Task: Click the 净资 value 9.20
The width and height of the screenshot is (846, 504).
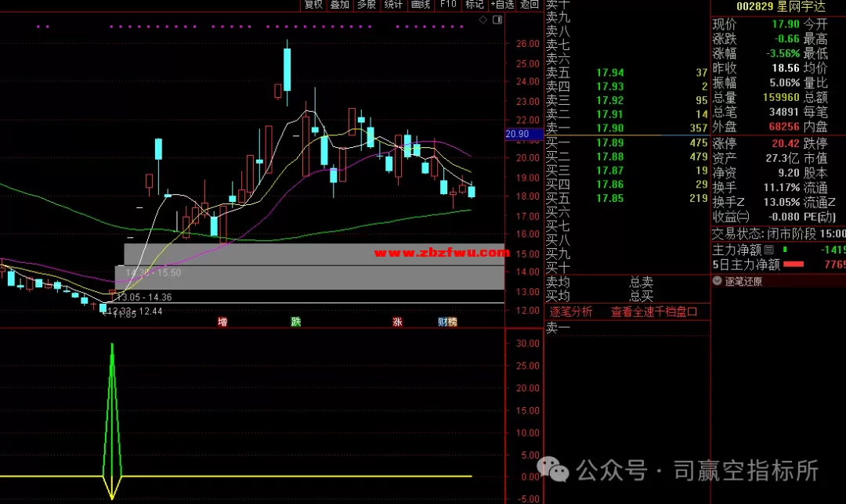Action: coord(788,172)
